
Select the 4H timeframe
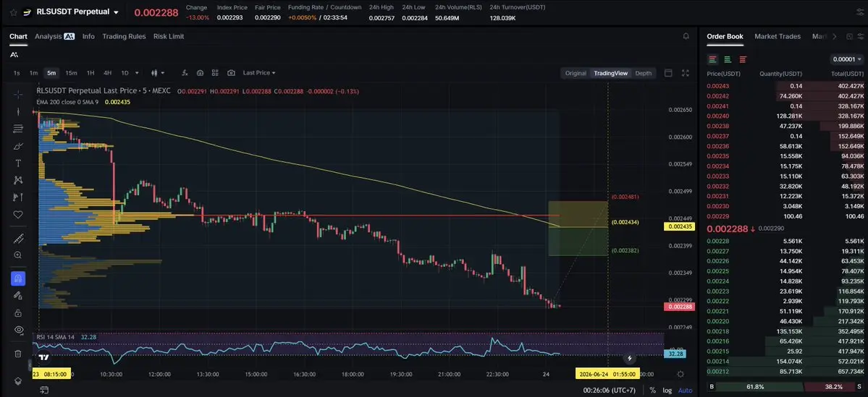click(107, 73)
